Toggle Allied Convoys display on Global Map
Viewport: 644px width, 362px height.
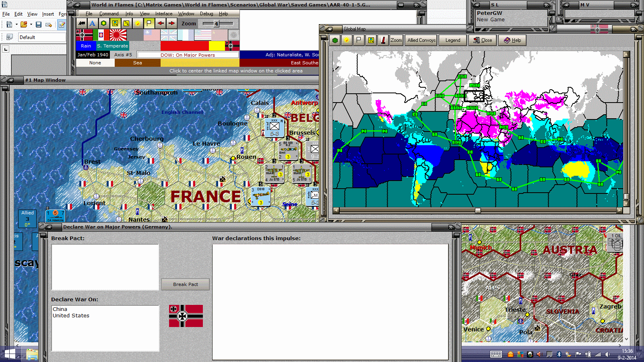(421, 40)
